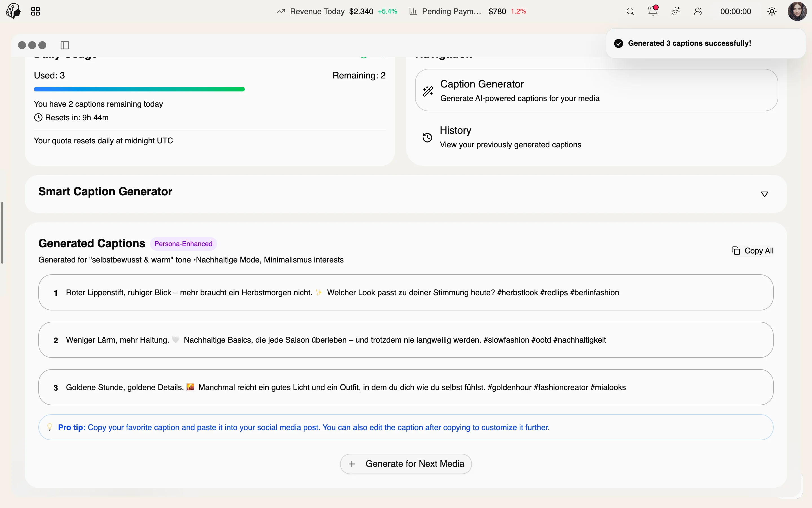The image size is (812, 508).
Task: Click the Revenue Today $2.340 value
Action: (361, 11)
